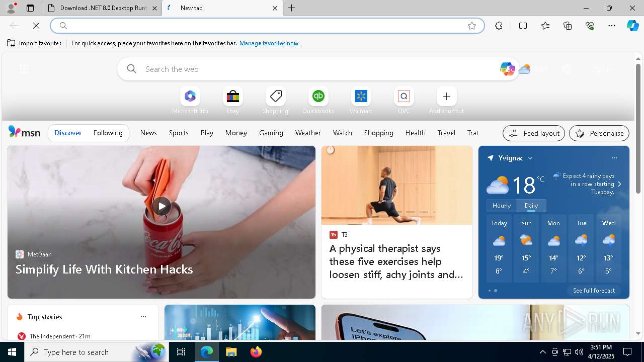Open Top stories more options ellipsis
Screen dimensions: 644x362
143,317
